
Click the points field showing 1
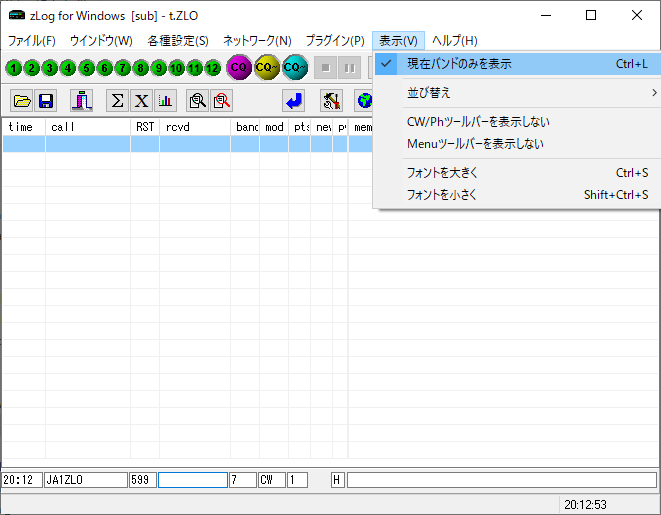click(298, 480)
